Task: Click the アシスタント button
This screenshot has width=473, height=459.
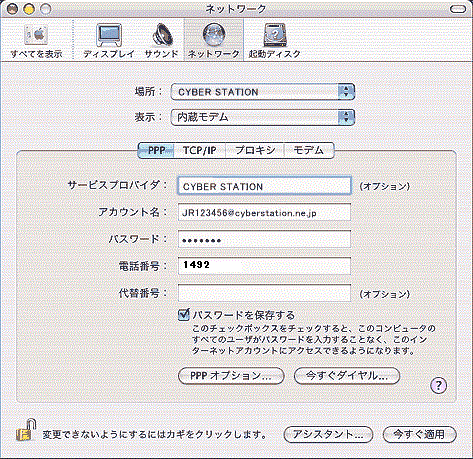Action: [x=328, y=434]
